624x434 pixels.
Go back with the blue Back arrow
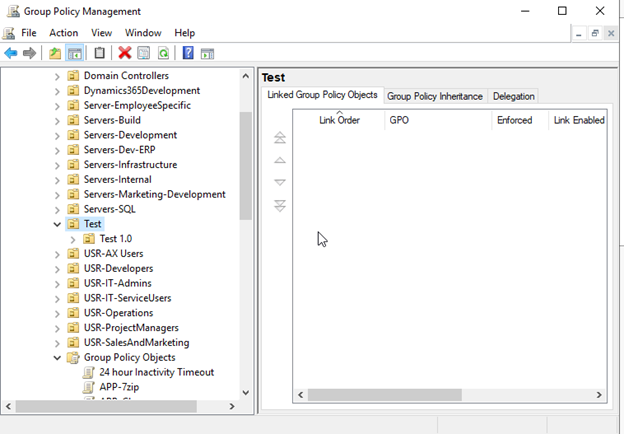point(11,53)
